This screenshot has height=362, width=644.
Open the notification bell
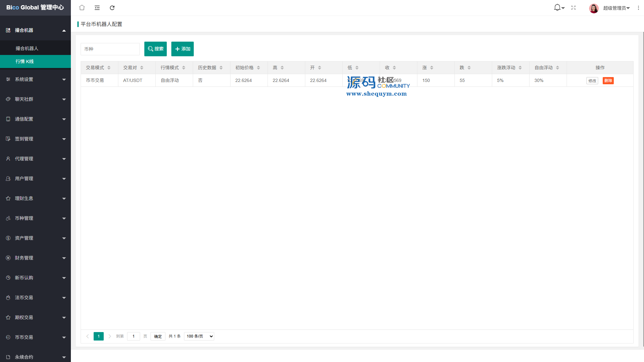(558, 8)
